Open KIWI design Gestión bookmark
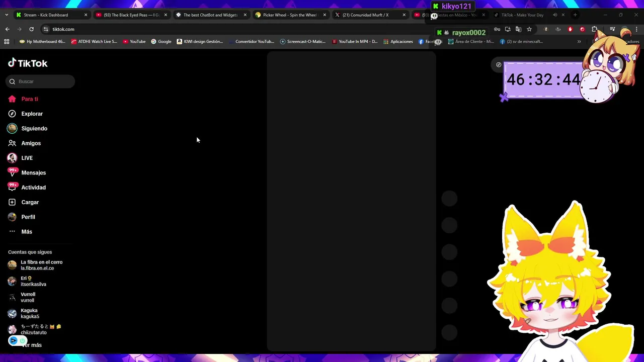Screen dimensions: 644x362 [x=200, y=42]
